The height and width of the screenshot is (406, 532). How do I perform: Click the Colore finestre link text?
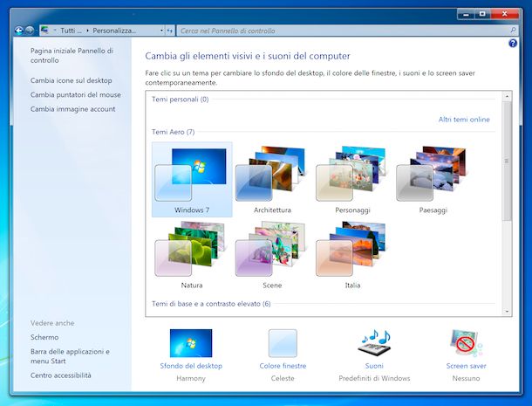283,366
